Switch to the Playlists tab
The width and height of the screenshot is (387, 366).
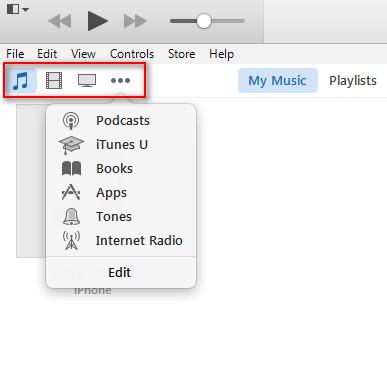353,80
